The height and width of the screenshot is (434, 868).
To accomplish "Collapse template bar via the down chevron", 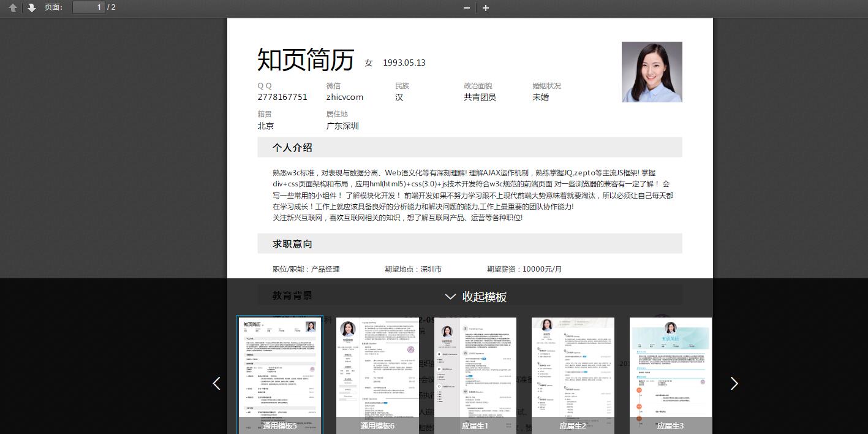I will point(450,297).
